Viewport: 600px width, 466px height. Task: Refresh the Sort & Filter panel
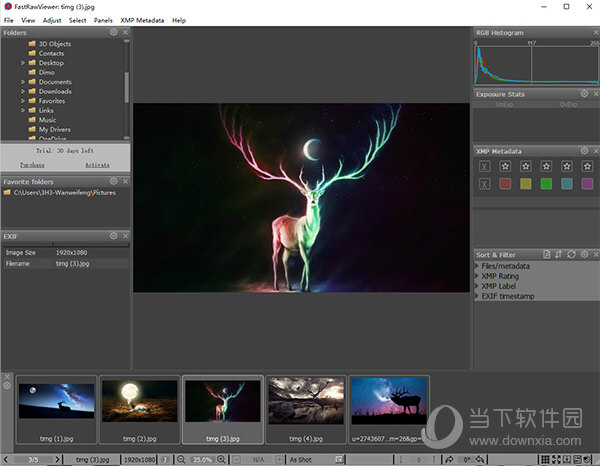pyautogui.click(x=571, y=254)
